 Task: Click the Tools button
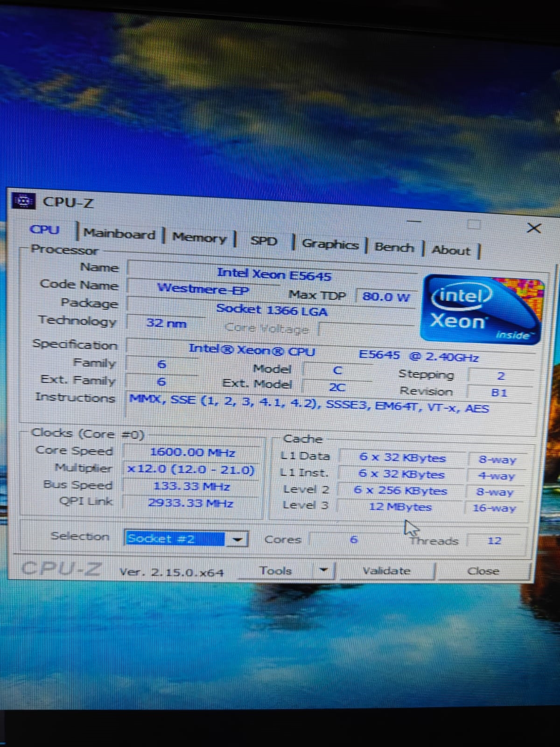coord(276,570)
